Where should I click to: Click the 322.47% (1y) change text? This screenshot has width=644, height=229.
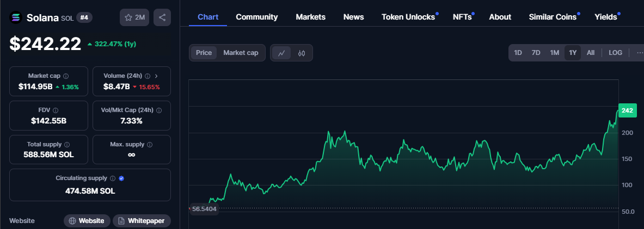coord(115,44)
